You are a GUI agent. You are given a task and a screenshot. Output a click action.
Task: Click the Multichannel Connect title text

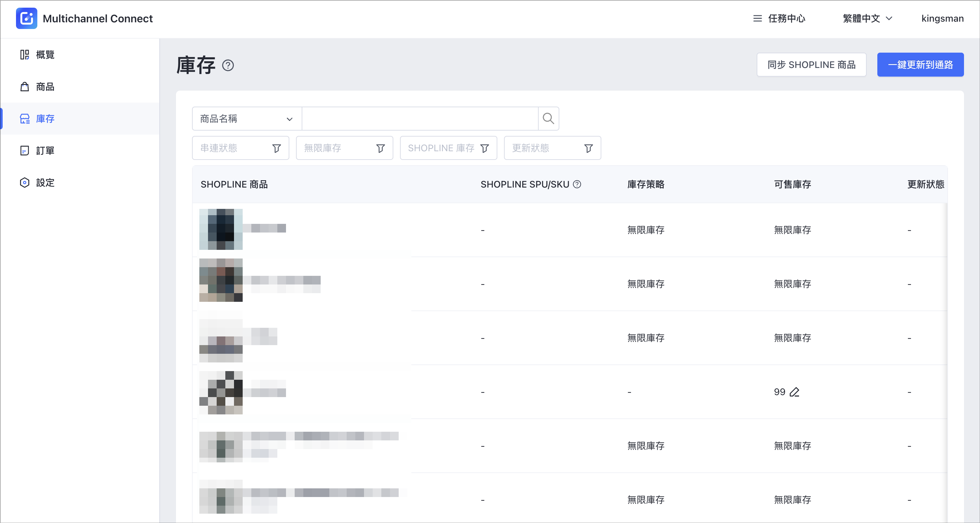pyautogui.click(x=98, y=18)
